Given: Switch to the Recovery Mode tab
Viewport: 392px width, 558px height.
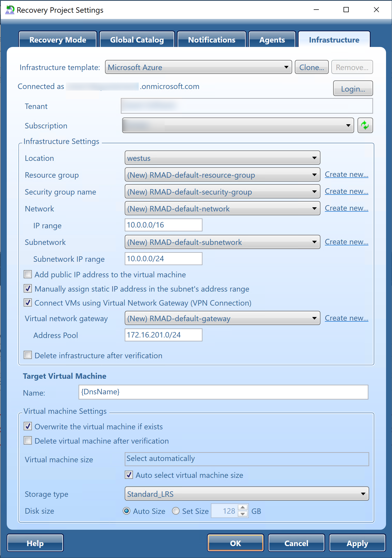Looking at the screenshot, I should (x=58, y=40).
